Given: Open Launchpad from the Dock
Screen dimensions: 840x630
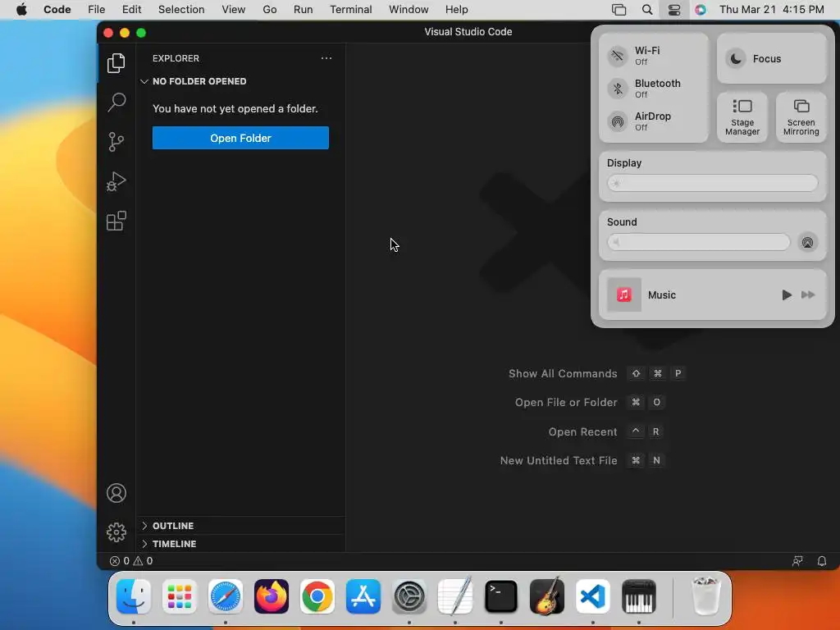Looking at the screenshot, I should (x=180, y=596).
